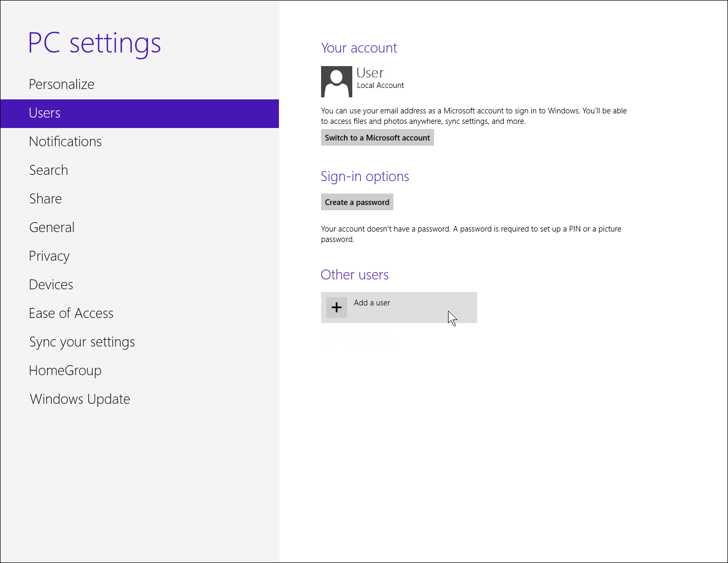The width and height of the screenshot is (728, 563).
Task: Click the Add a user tile
Action: (399, 308)
